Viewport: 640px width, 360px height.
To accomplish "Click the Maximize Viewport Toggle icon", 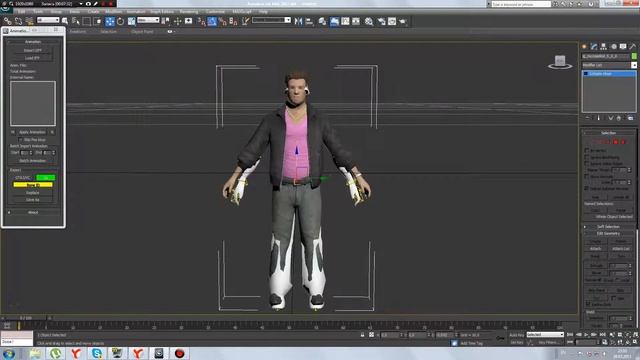I will coord(635,342).
